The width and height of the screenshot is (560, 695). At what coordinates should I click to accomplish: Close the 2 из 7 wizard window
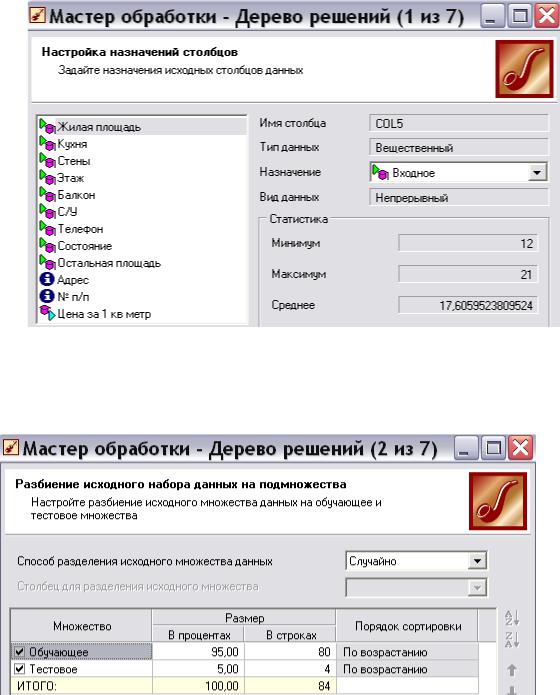520,449
